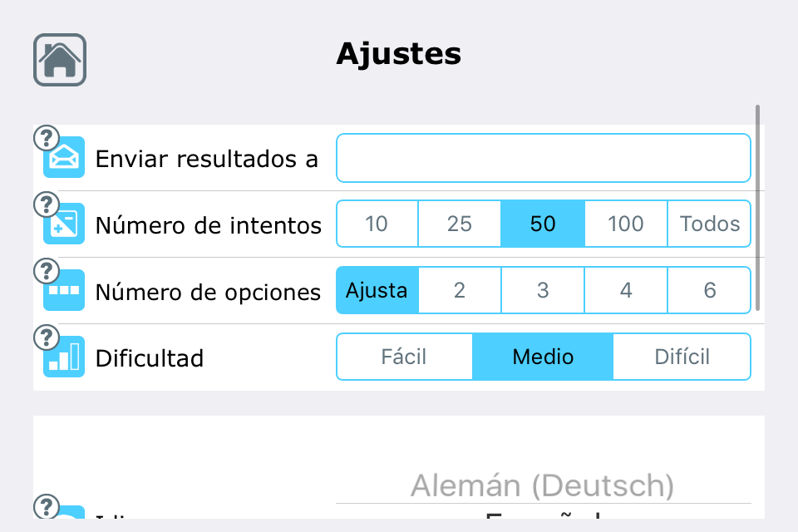The height and width of the screenshot is (532, 798).
Task: Select the Ajusta options segment
Action: pyautogui.click(x=377, y=290)
